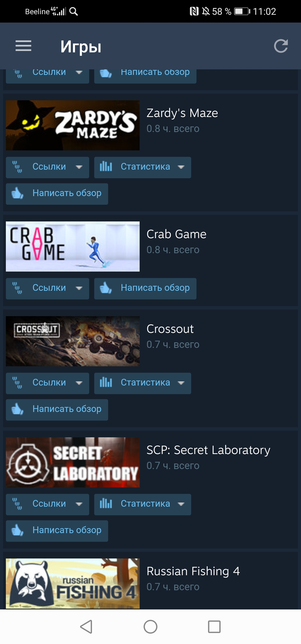This screenshot has height=644, width=301.
Task: Open the Zardy's Maze banner thumbnail
Action: [x=73, y=125]
